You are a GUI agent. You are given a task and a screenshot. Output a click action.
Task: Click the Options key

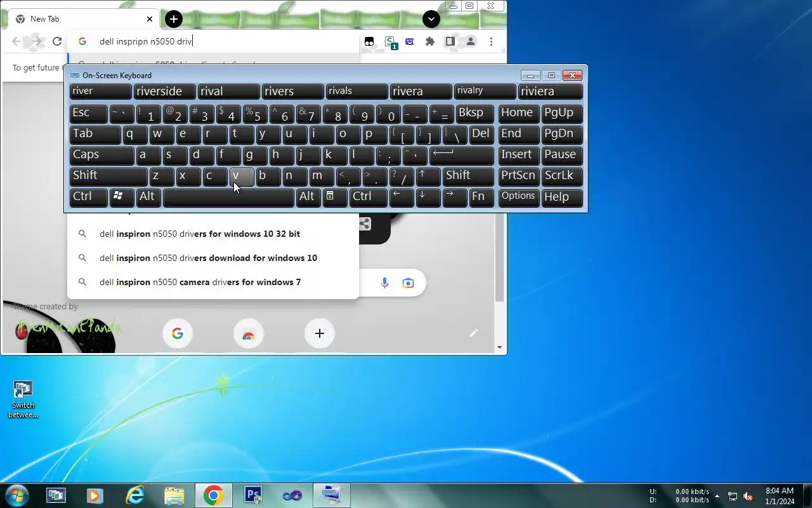pyautogui.click(x=519, y=197)
